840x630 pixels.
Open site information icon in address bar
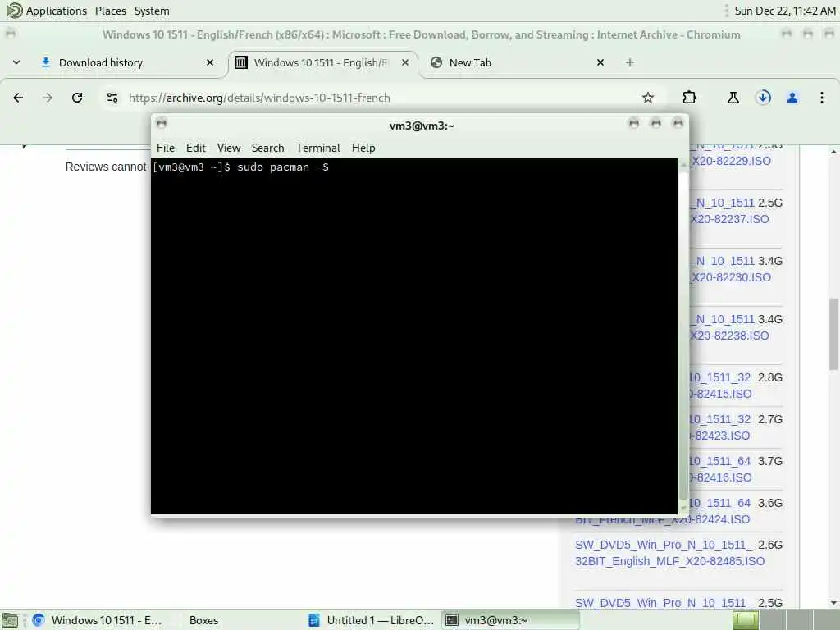pos(112,98)
